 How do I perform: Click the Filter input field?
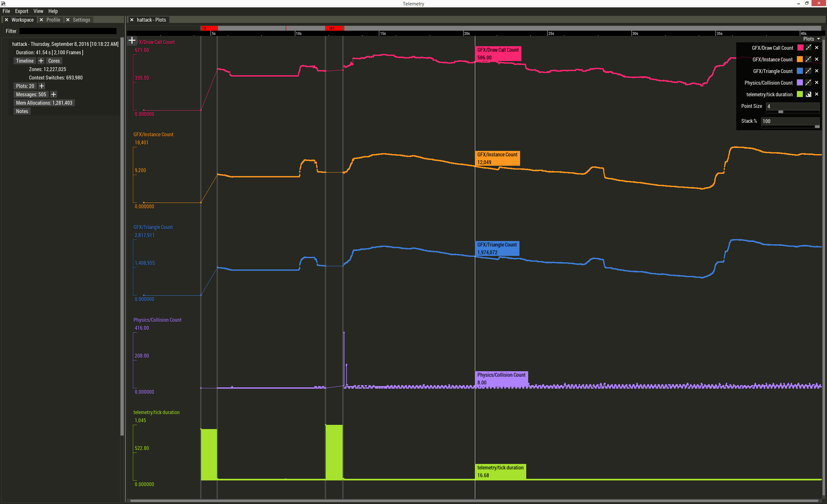coord(68,31)
